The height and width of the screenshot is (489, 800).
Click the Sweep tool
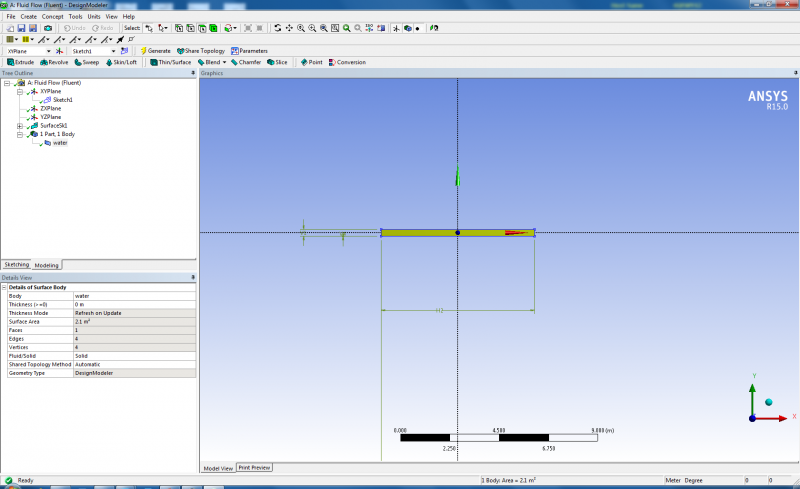86,62
